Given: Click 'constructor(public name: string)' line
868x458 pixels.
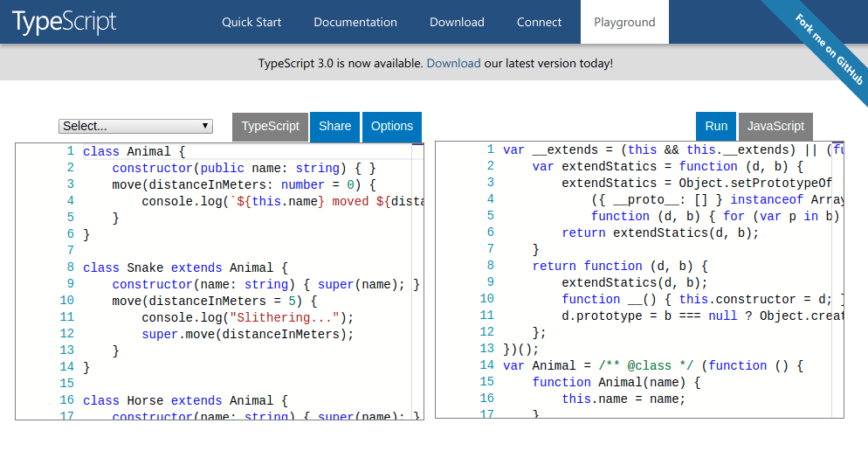Looking at the screenshot, I should point(245,169).
